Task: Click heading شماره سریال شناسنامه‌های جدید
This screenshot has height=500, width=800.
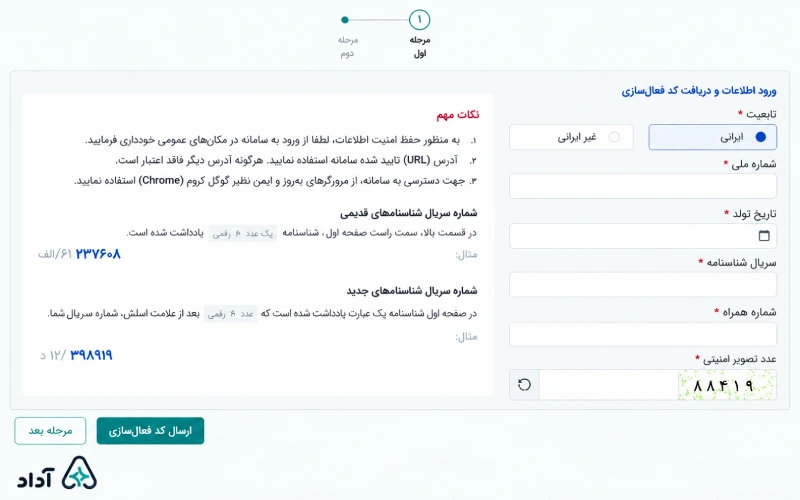Action: click(x=412, y=291)
